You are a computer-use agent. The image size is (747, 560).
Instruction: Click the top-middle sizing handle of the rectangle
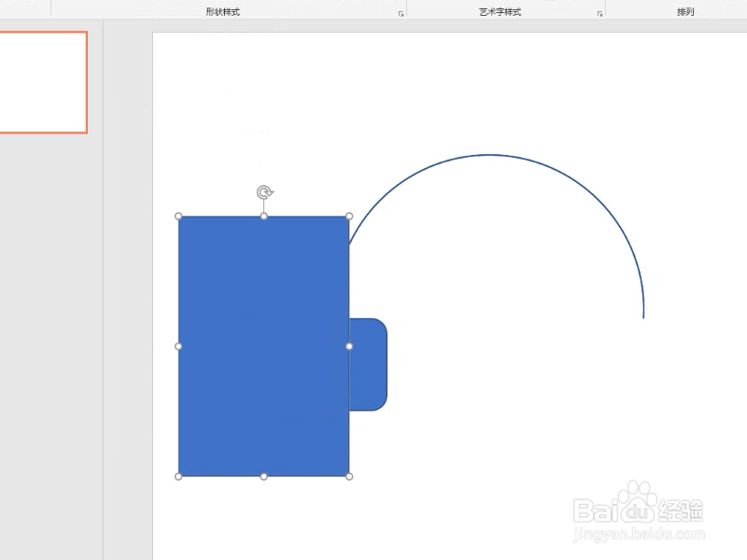point(264,217)
